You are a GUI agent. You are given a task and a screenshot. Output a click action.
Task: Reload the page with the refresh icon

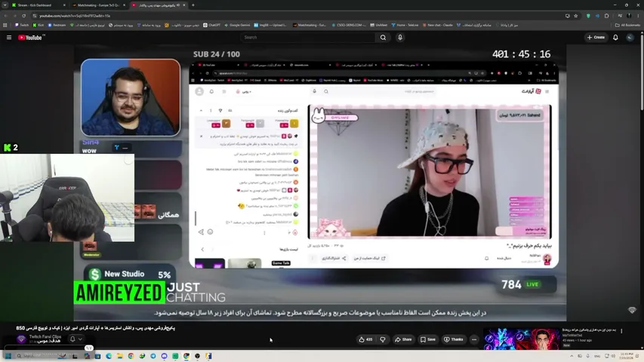pyautogui.click(x=24, y=16)
